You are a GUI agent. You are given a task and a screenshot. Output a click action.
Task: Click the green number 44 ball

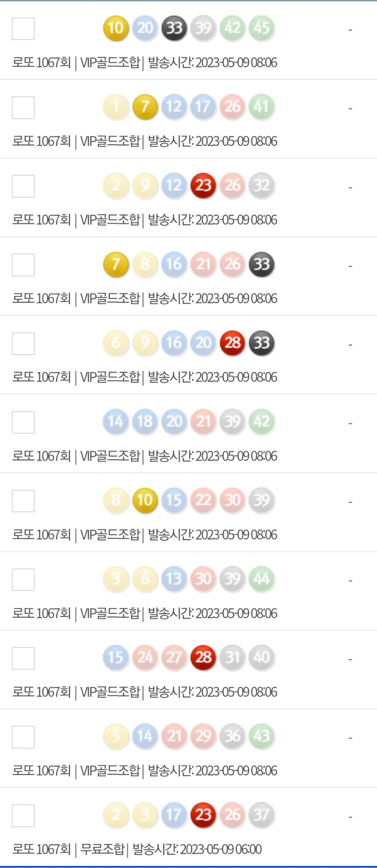coord(262,579)
